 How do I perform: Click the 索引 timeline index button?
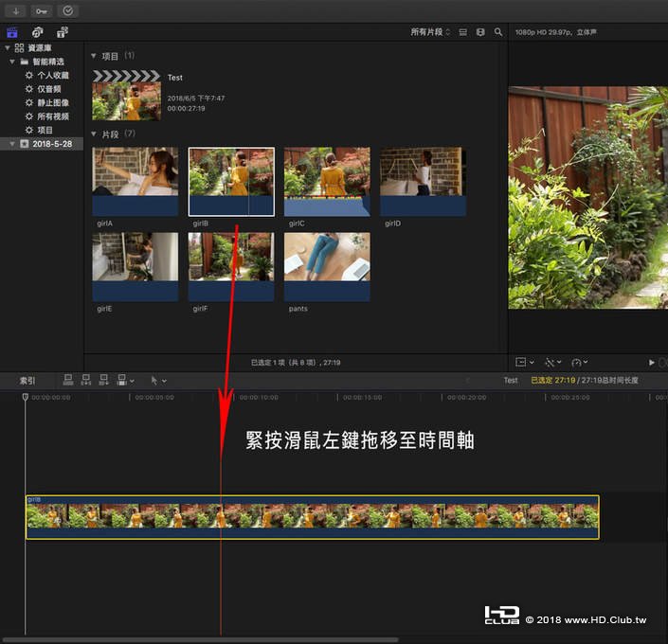click(27, 380)
